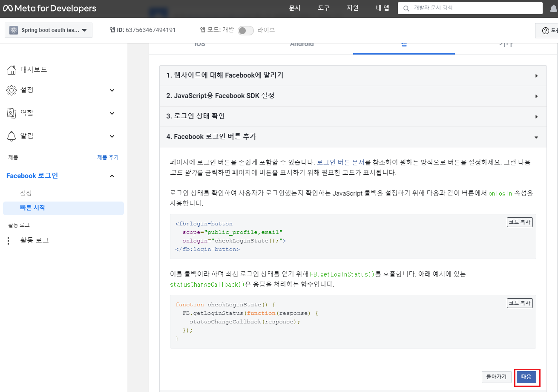Image resolution: width=558 pixels, height=392 pixels.
Task: Click the statusChangeCallback() inline code
Action: point(207,285)
